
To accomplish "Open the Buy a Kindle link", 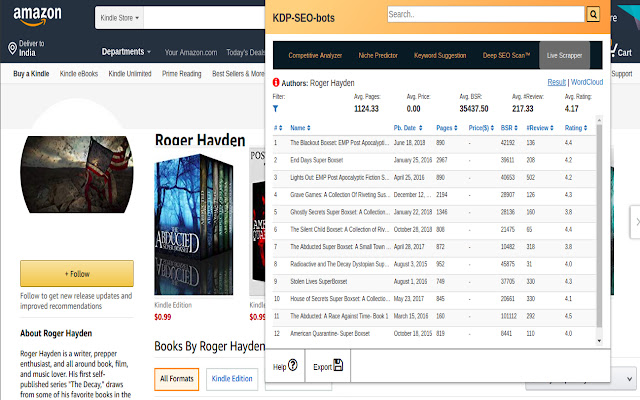I will (31, 74).
